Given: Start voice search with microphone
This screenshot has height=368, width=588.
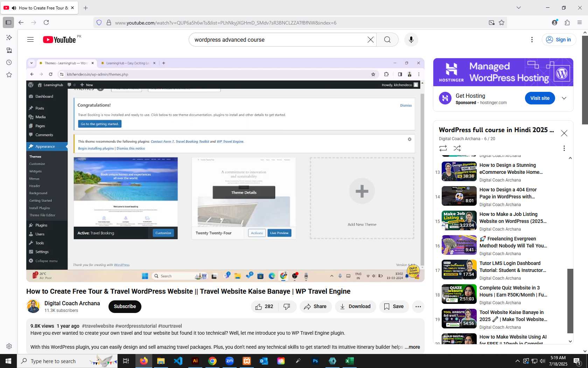Looking at the screenshot, I should (411, 40).
